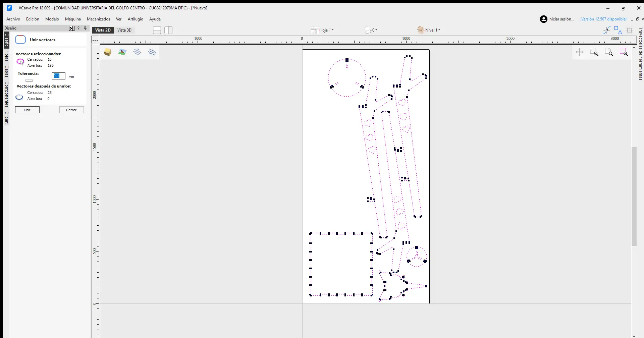Click the user account avatar icon

click(543, 19)
